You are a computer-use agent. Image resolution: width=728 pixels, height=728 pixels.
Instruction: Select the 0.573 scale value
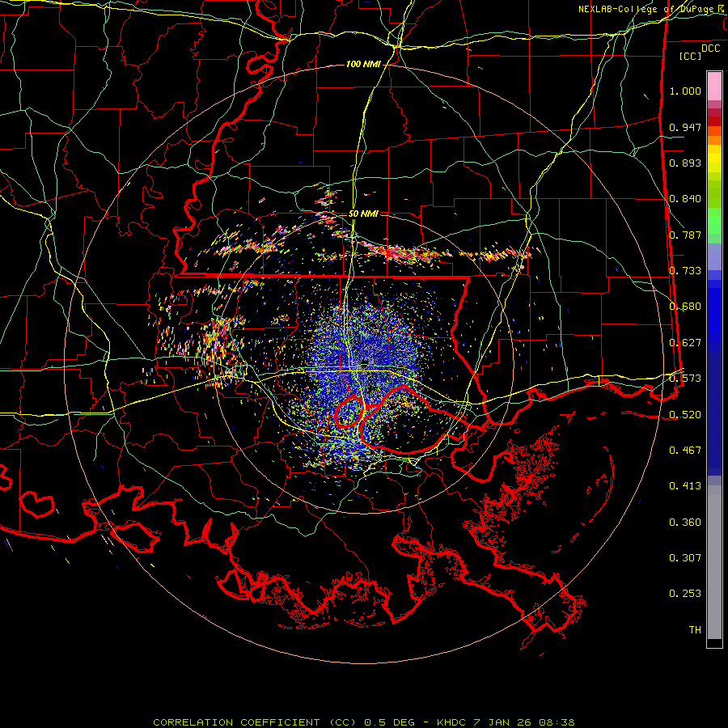click(x=685, y=379)
